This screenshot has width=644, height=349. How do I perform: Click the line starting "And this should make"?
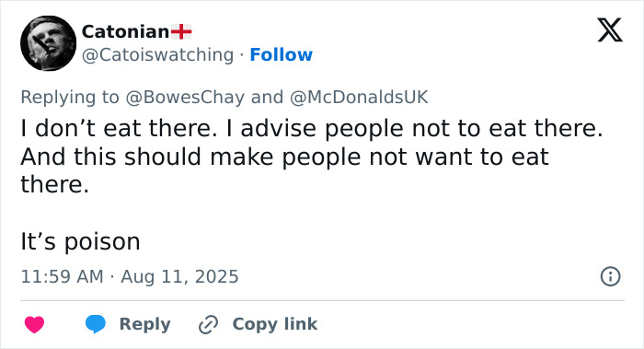click(284, 157)
